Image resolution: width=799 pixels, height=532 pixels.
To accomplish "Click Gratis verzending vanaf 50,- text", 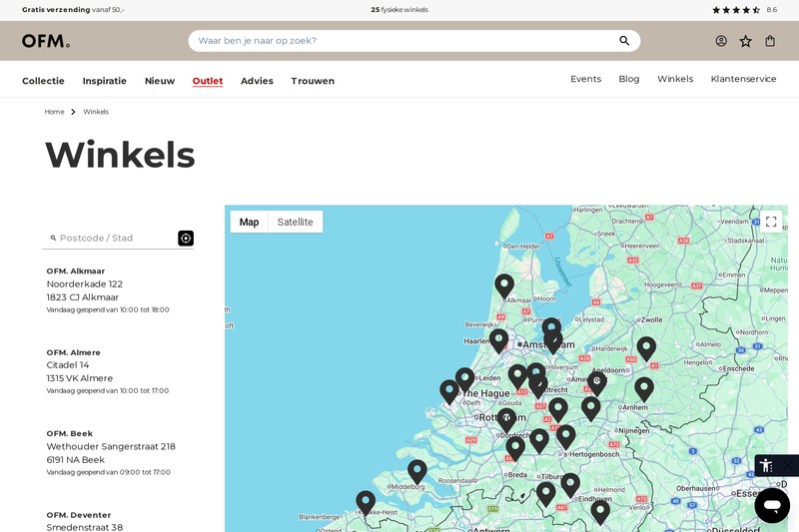I will (x=73, y=10).
